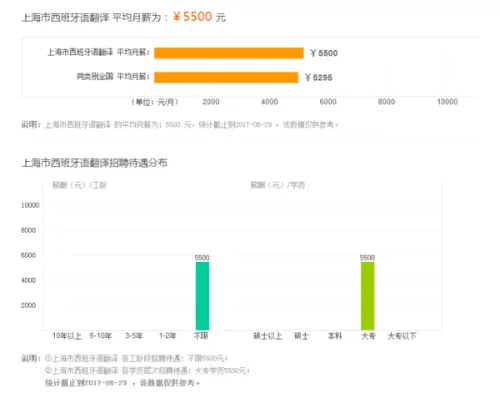Viewport: 500px width, 398px height.
Task: Click the 硕士 category label
Action: pyautogui.click(x=301, y=336)
